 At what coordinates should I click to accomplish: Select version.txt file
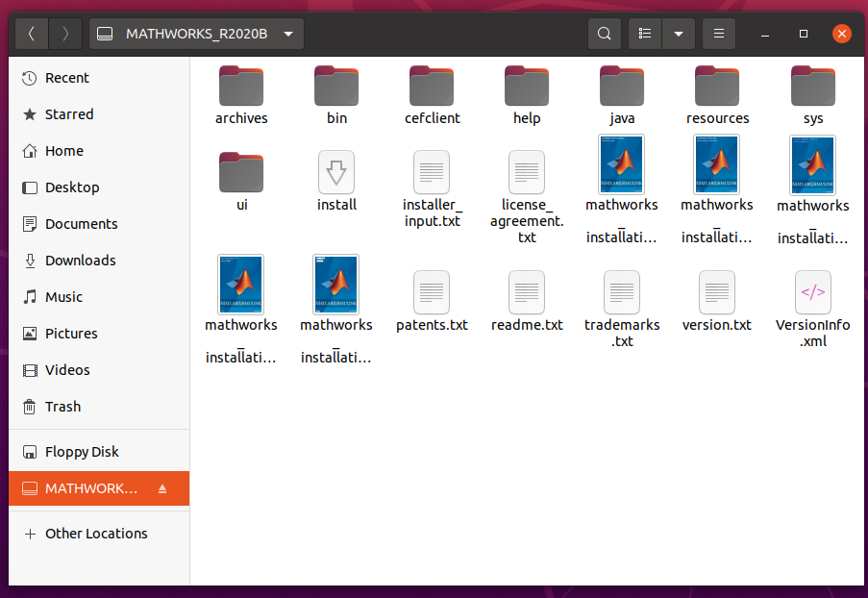[x=717, y=302]
